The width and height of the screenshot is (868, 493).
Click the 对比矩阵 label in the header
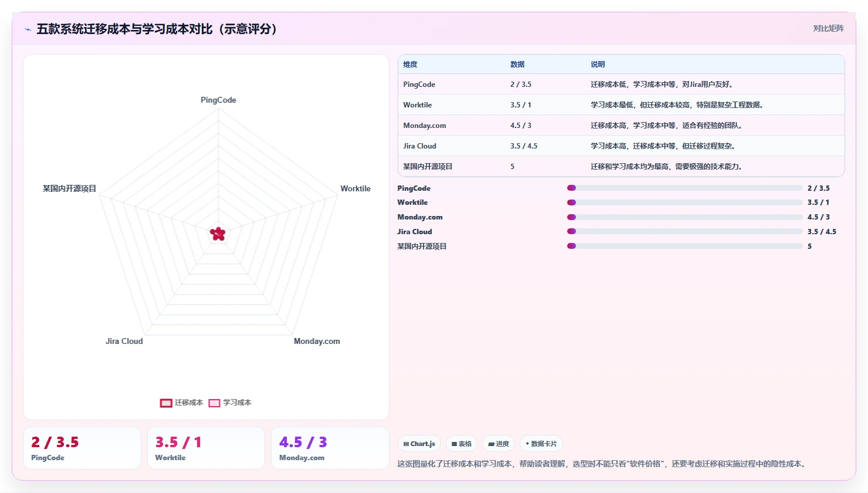click(828, 28)
